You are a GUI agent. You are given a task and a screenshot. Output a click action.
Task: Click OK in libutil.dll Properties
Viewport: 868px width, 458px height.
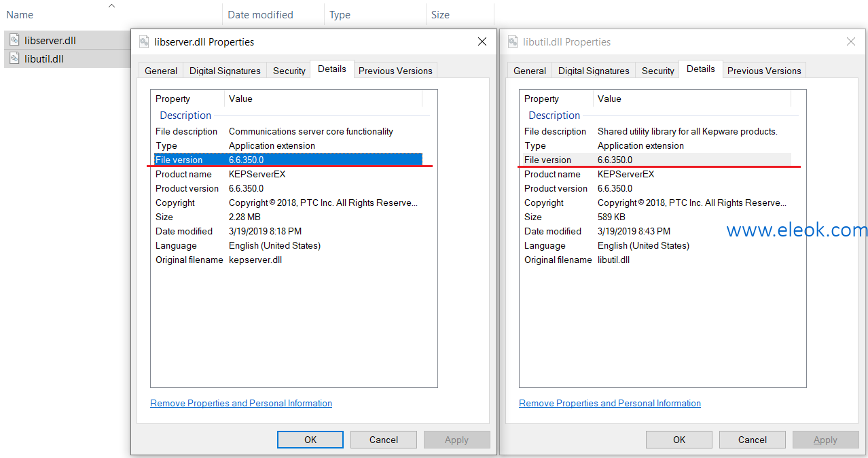click(679, 440)
